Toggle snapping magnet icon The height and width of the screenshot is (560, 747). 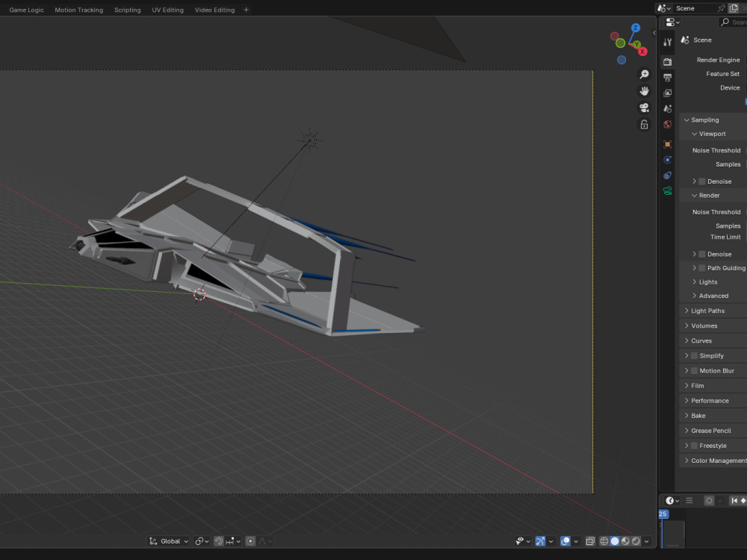click(219, 541)
